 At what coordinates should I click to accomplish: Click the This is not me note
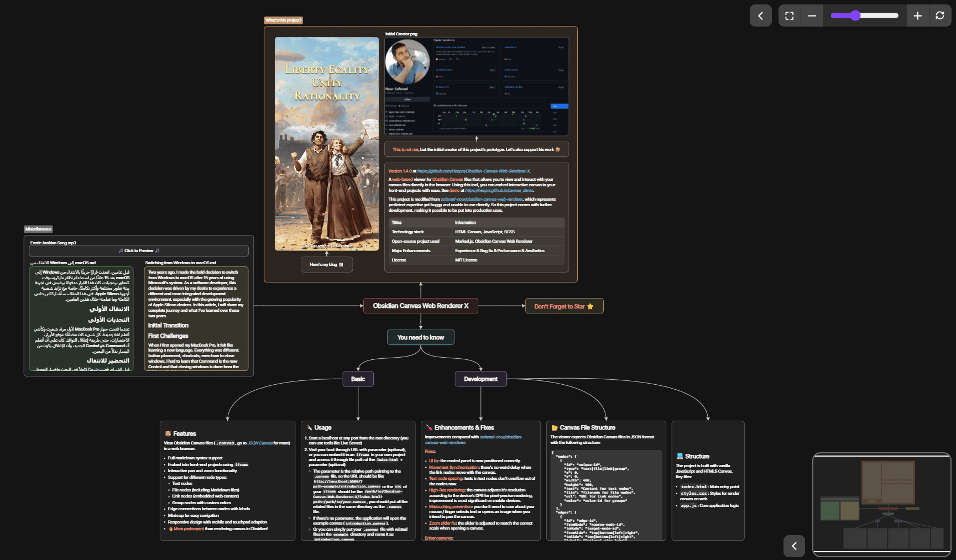click(477, 149)
